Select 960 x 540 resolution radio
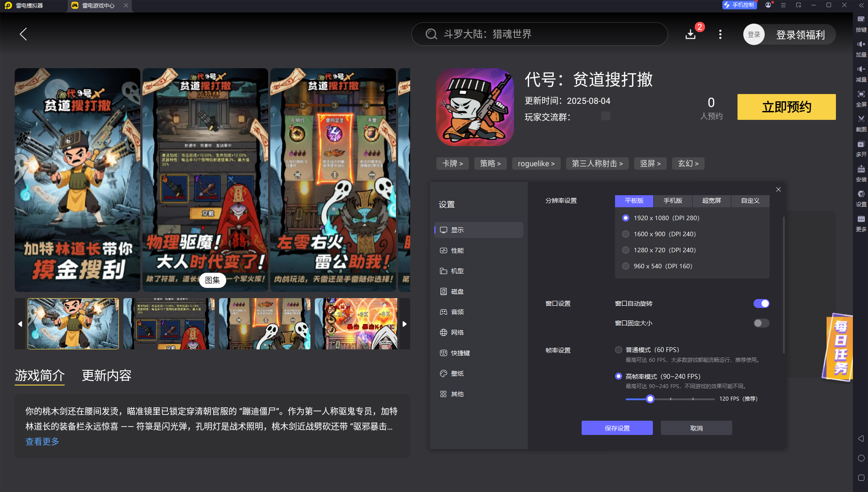Image resolution: width=868 pixels, height=492 pixels. 626,266
